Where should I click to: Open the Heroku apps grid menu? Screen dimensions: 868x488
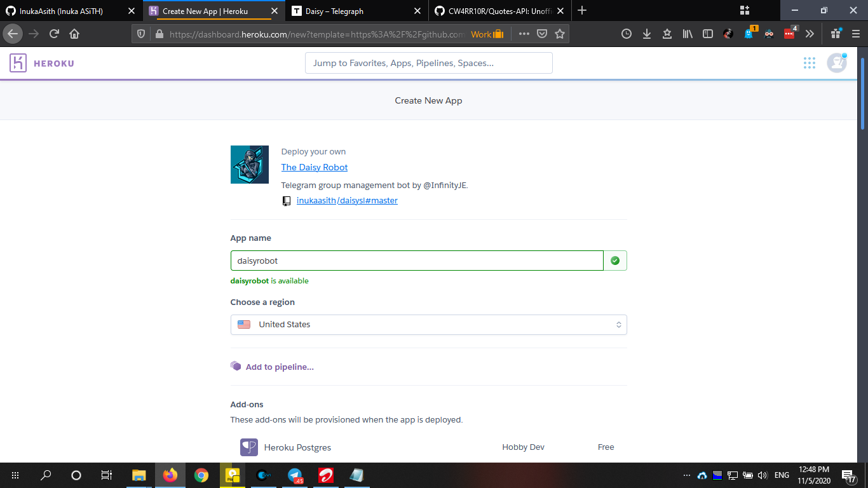pyautogui.click(x=809, y=63)
